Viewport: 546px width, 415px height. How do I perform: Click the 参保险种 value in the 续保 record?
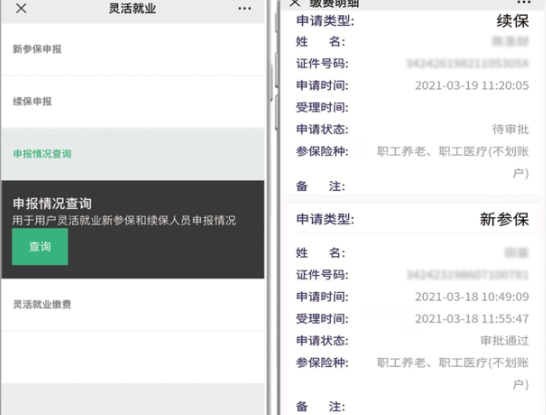click(x=453, y=162)
